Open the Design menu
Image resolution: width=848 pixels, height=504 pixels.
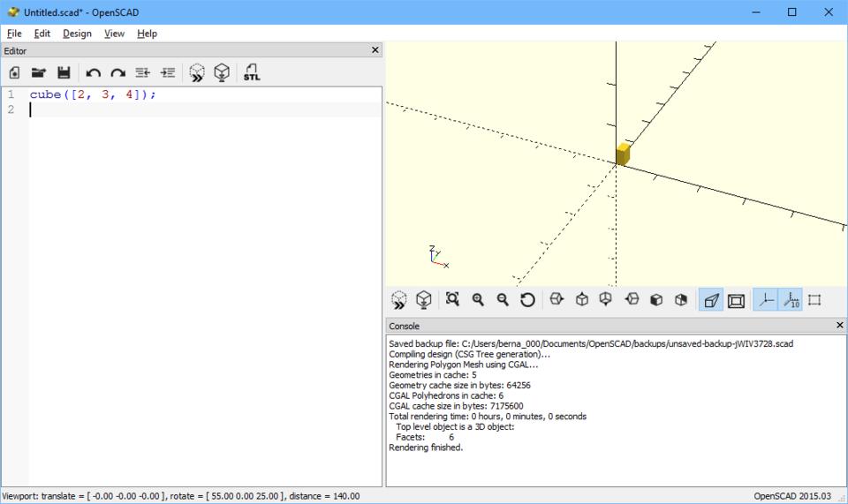[x=77, y=34]
